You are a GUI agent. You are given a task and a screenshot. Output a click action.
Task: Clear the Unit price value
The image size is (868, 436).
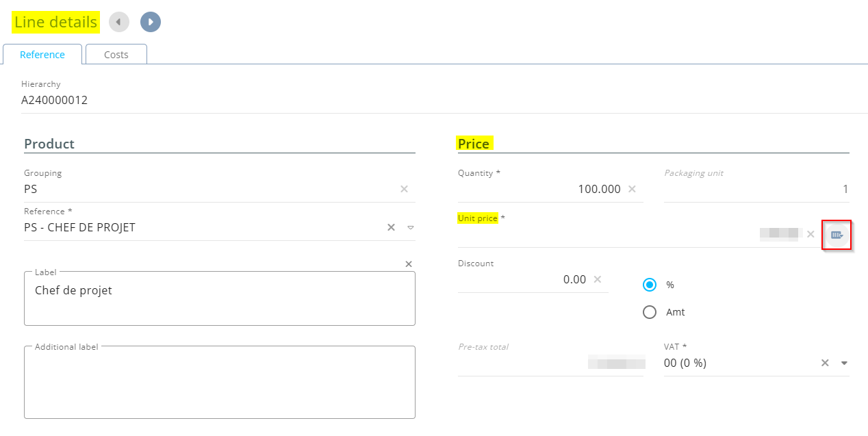[810, 234]
